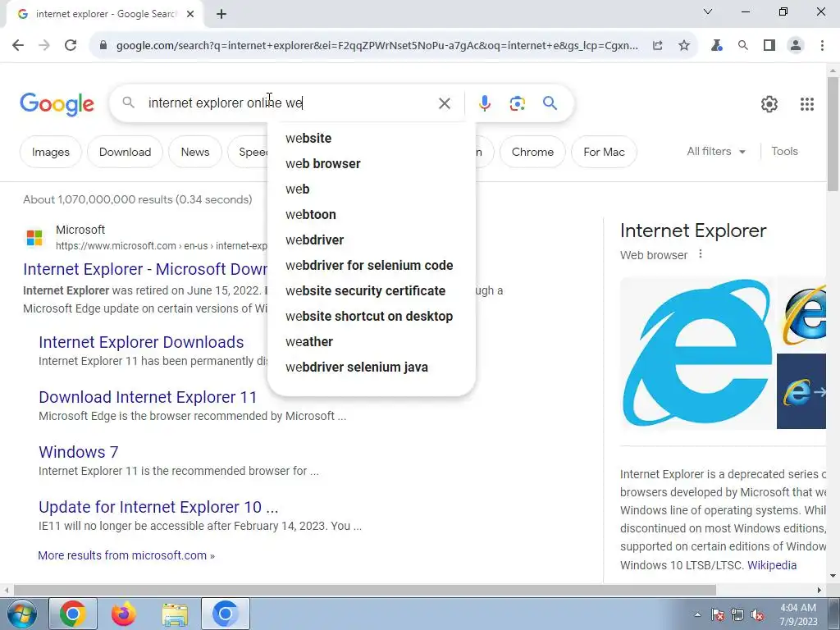Pick "website shortcut on desktop" suggestion

click(371, 316)
